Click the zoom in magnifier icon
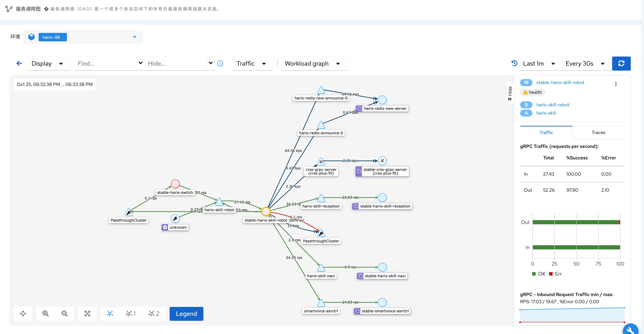 [x=45, y=313]
